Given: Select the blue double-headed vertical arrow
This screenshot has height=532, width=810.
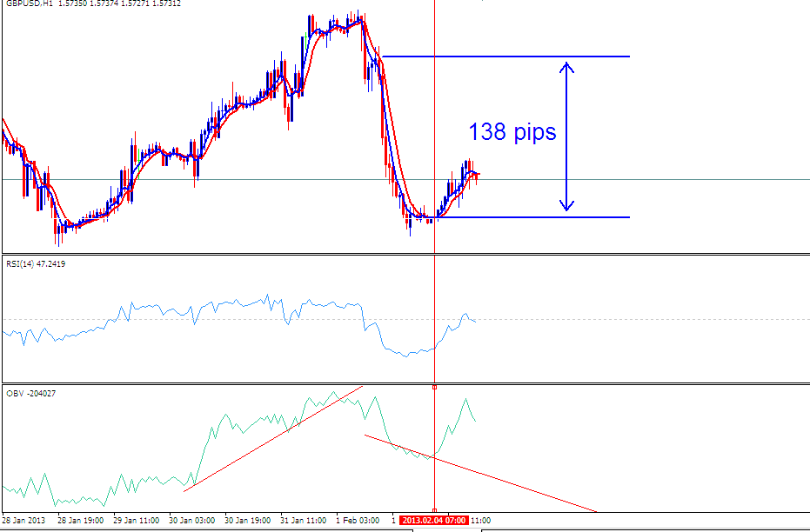Looking at the screenshot, I should tap(566, 136).
